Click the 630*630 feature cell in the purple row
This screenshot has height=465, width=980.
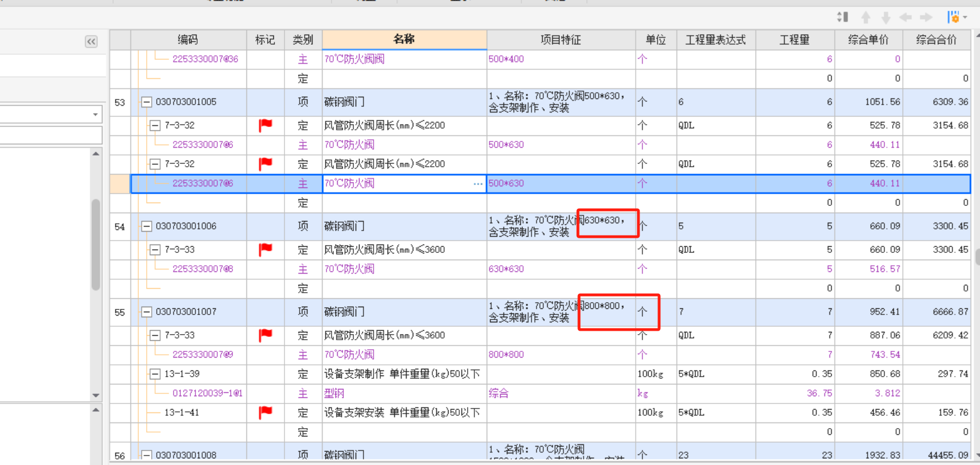pyautogui.click(x=561, y=269)
